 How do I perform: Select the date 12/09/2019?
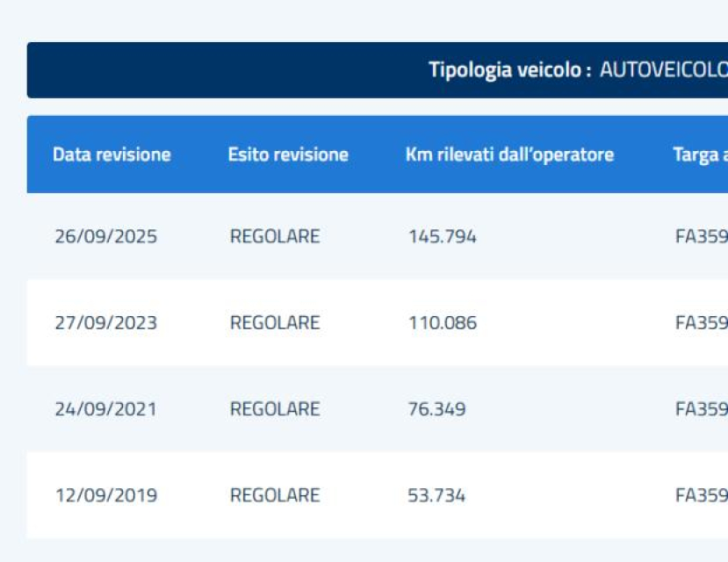pos(106,495)
